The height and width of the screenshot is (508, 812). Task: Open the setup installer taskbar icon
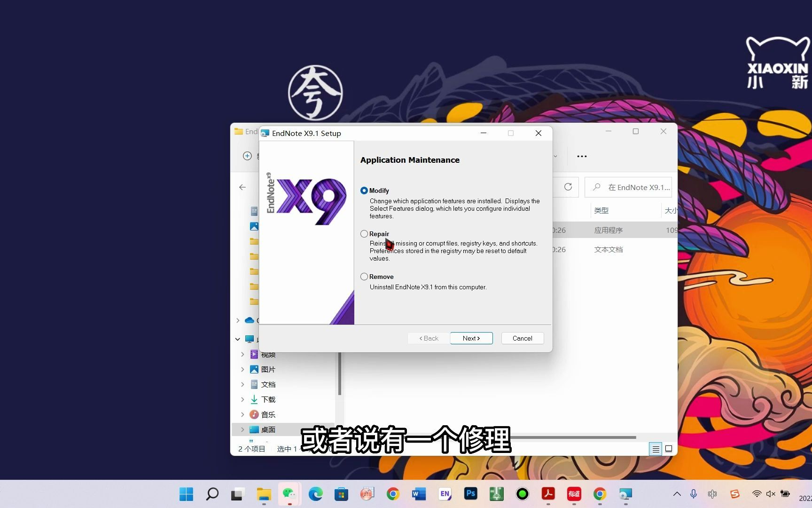625,494
